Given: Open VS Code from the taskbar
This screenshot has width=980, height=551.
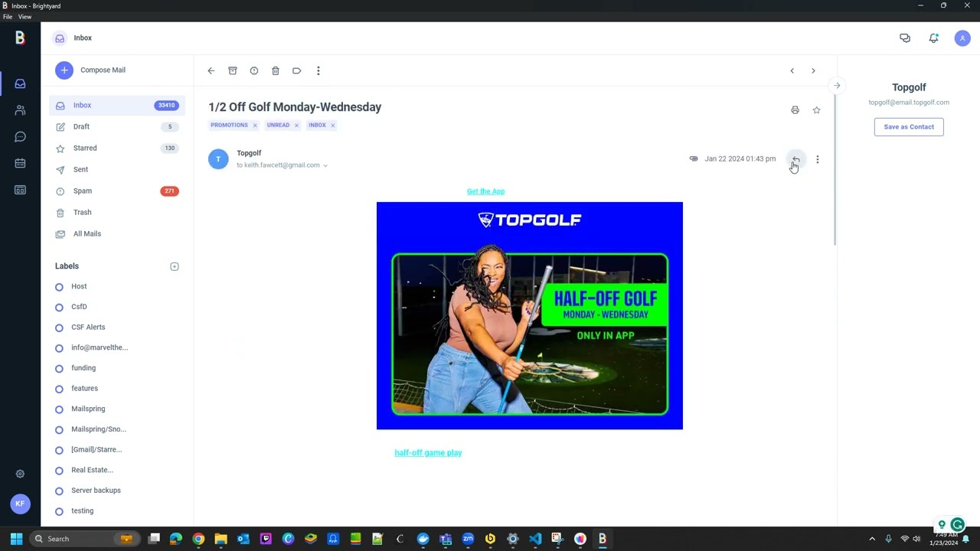Looking at the screenshot, I should [x=535, y=539].
